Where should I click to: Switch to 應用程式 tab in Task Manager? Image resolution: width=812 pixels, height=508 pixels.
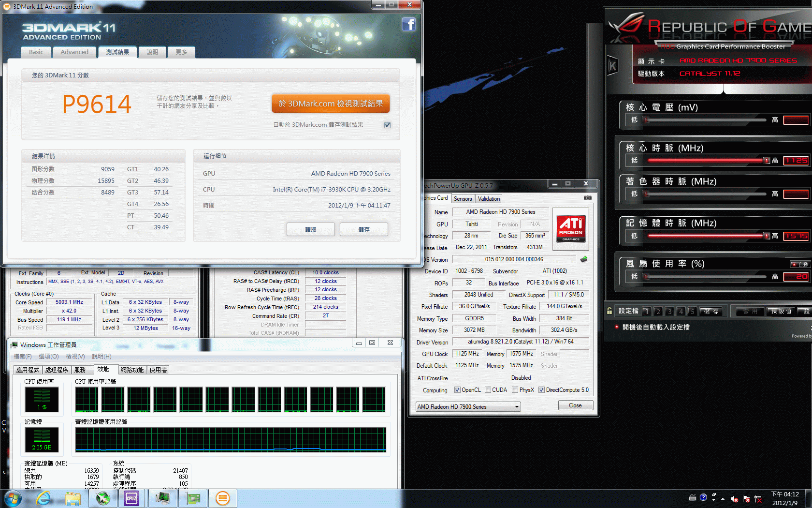point(28,370)
